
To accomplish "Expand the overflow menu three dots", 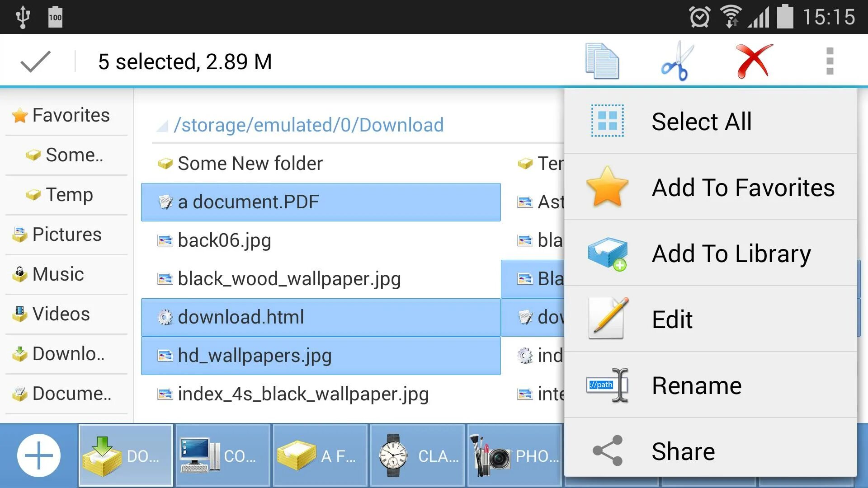I will click(x=829, y=61).
